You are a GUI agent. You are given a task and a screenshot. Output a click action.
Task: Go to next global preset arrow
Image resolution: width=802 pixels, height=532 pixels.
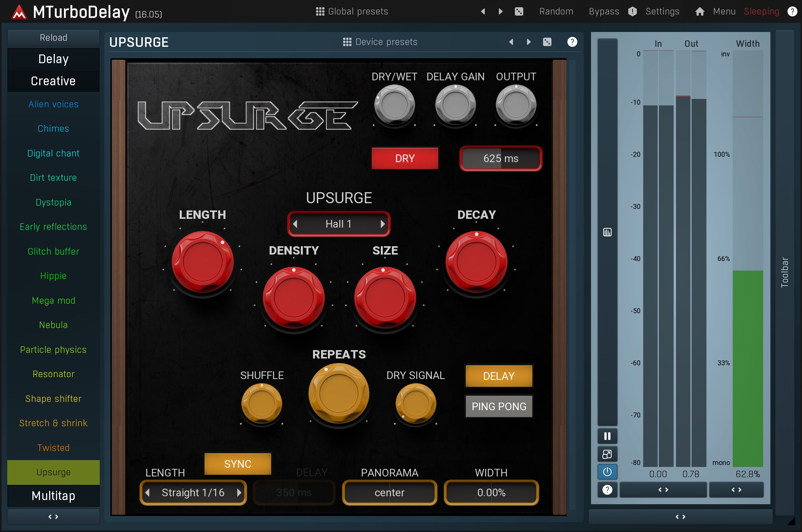[500, 11]
